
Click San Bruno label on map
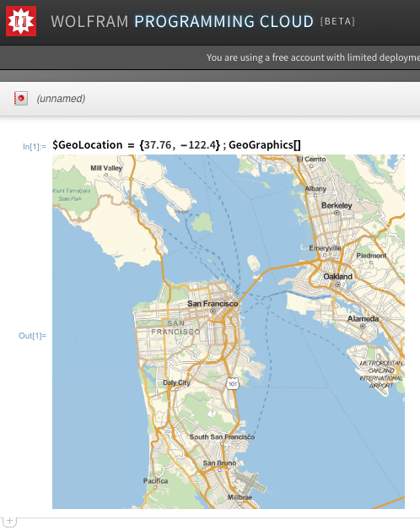(x=219, y=463)
